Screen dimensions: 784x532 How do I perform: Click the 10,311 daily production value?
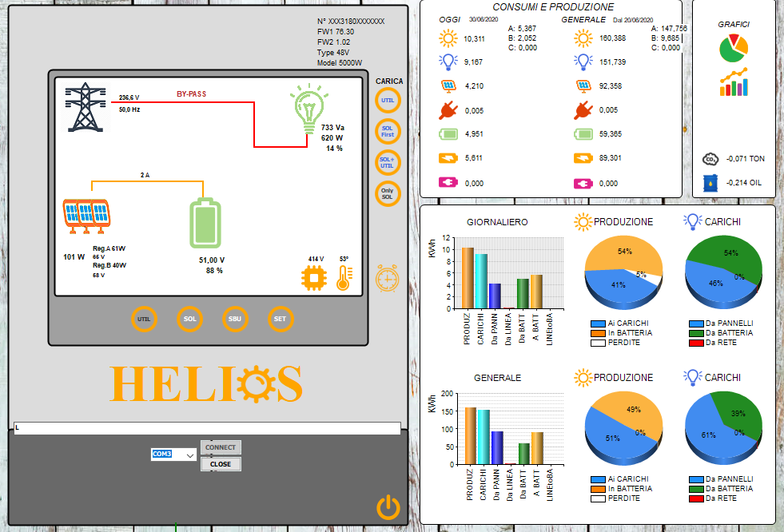pyautogui.click(x=474, y=39)
